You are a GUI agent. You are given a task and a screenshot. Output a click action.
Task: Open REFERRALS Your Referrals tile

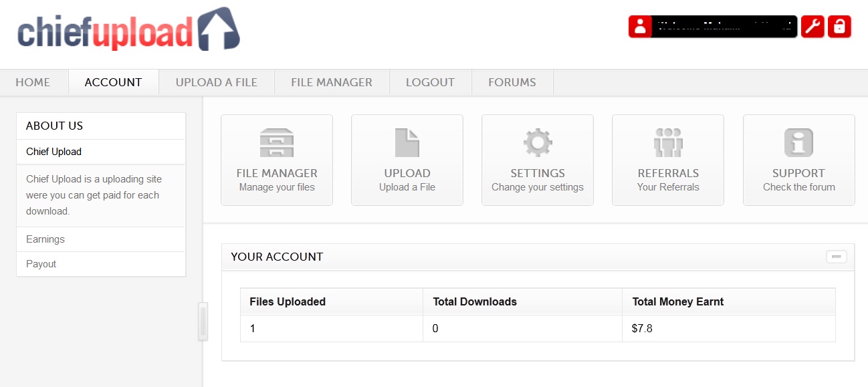point(668,160)
